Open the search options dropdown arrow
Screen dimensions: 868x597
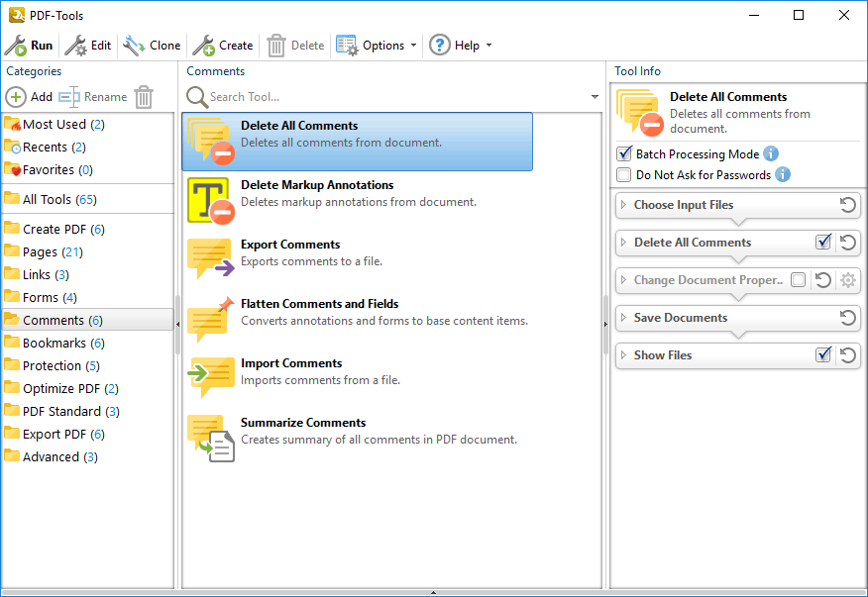(595, 97)
